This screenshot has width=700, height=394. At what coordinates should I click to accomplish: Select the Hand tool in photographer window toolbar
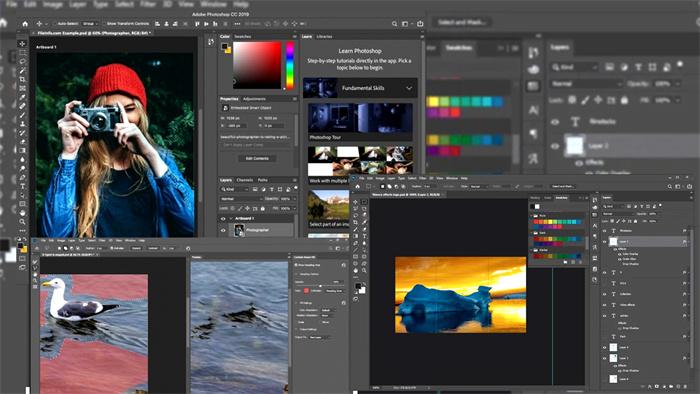click(22, 213)
